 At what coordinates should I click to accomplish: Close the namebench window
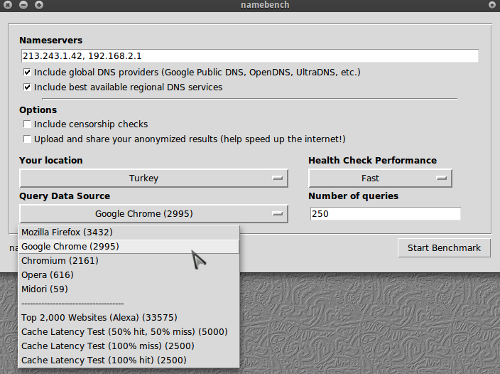(x=8, y=5)
